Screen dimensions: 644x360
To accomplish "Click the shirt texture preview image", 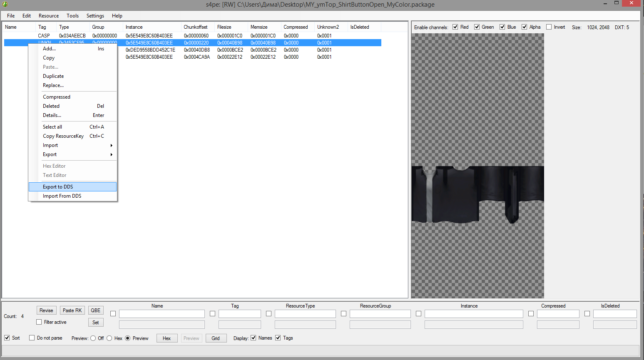I will 477,194.
